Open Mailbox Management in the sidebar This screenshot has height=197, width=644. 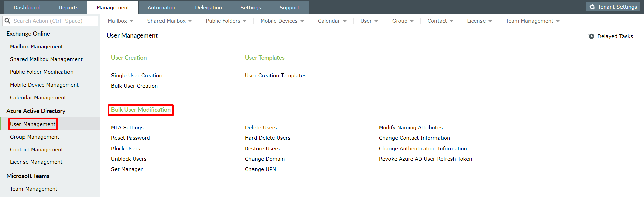(x=37, y=47)
